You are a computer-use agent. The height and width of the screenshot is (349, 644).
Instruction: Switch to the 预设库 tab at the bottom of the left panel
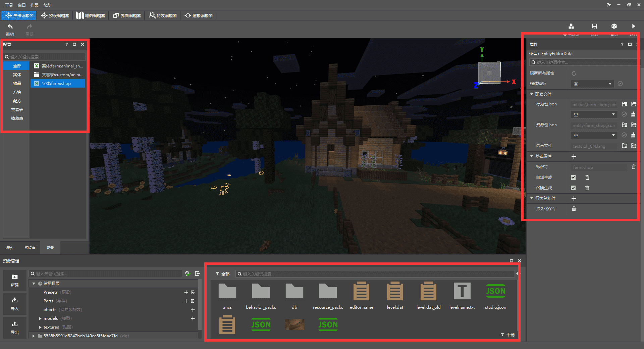30,248
